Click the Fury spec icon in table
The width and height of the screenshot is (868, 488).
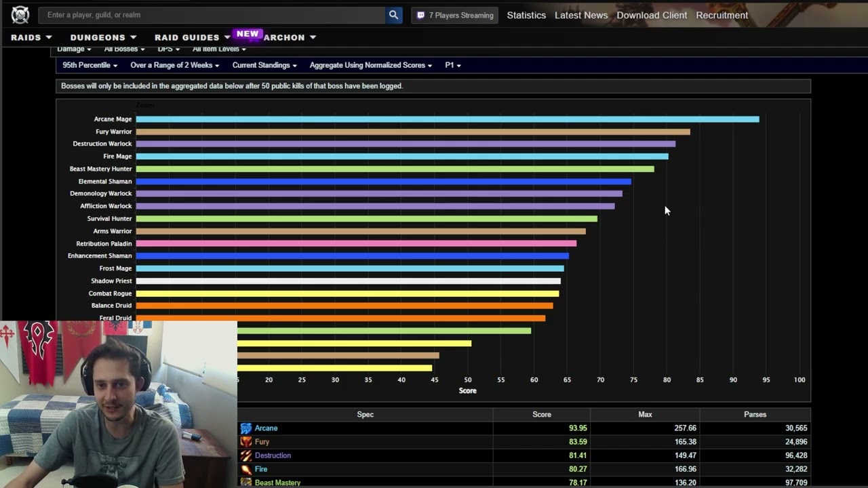point(246,442)
